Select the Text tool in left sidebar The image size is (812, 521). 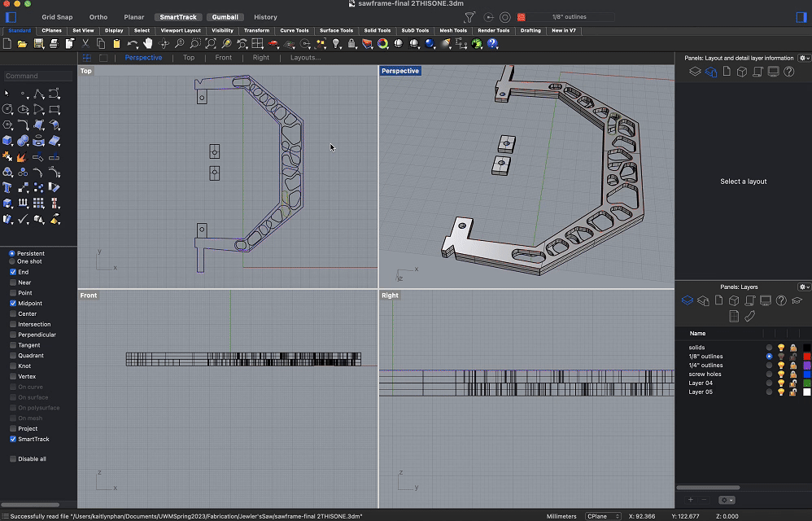(x=7, y=187)
